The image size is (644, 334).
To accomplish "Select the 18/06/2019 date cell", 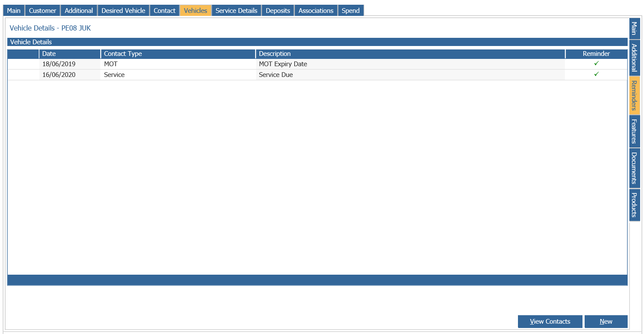I will click(70, 64).
